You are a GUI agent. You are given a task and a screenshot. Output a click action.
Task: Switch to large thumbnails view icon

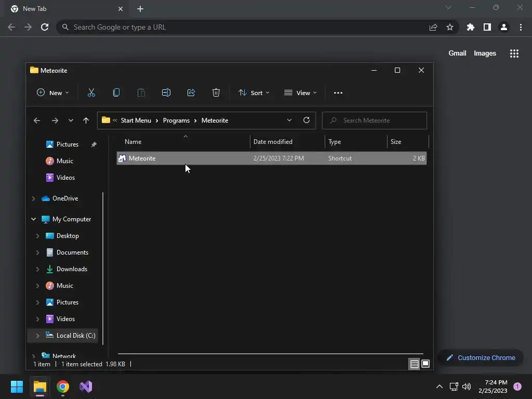pyautogui.click(x=425, y=364)
